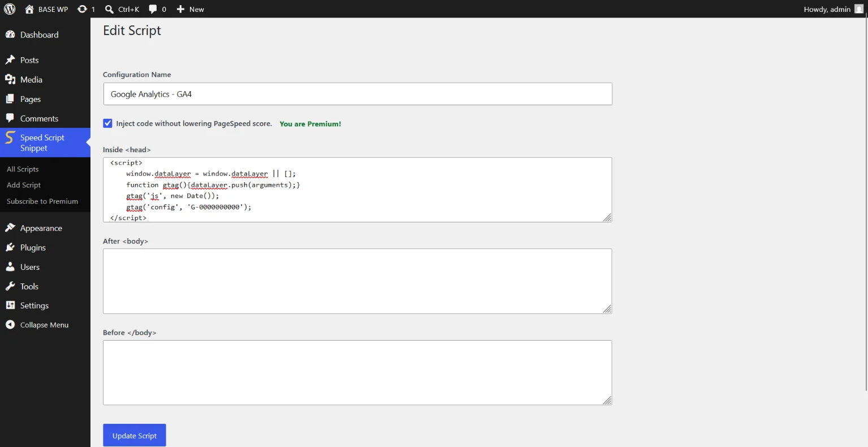Click the BASE WP site name link
The width and height of the screenshot is (868, 447).
(x=53, y=9)
